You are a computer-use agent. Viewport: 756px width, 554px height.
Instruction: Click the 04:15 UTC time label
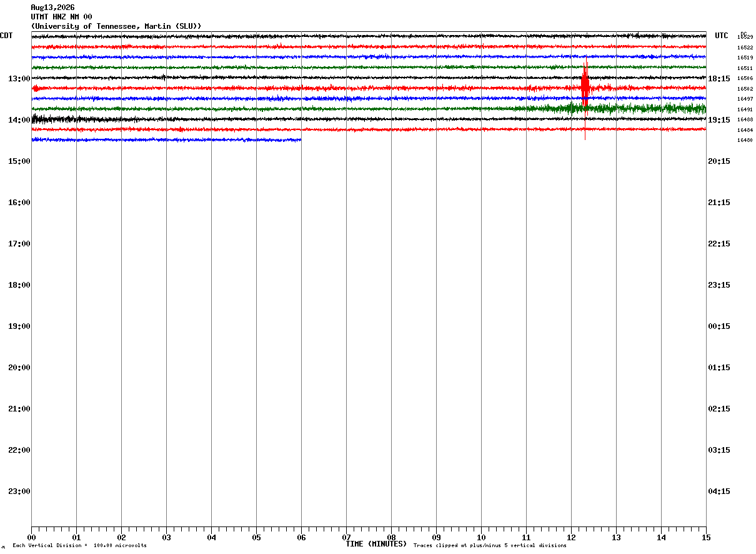point(719,491)
